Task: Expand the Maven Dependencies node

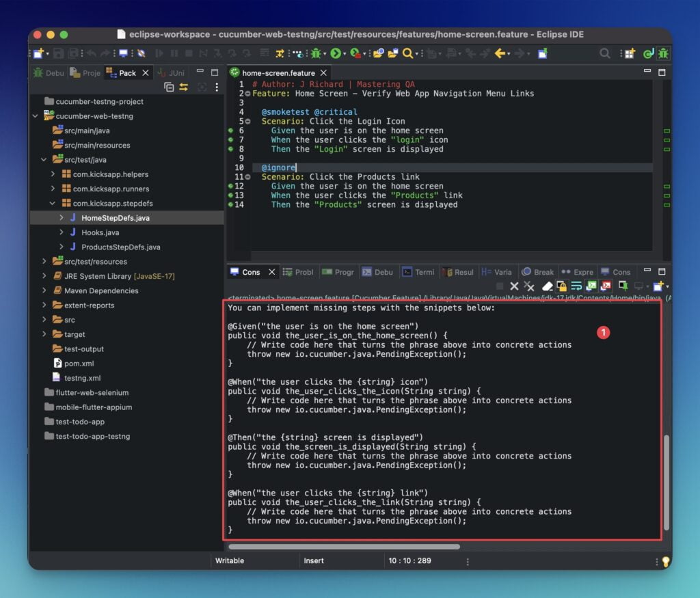Action: (x=44, y=290)
